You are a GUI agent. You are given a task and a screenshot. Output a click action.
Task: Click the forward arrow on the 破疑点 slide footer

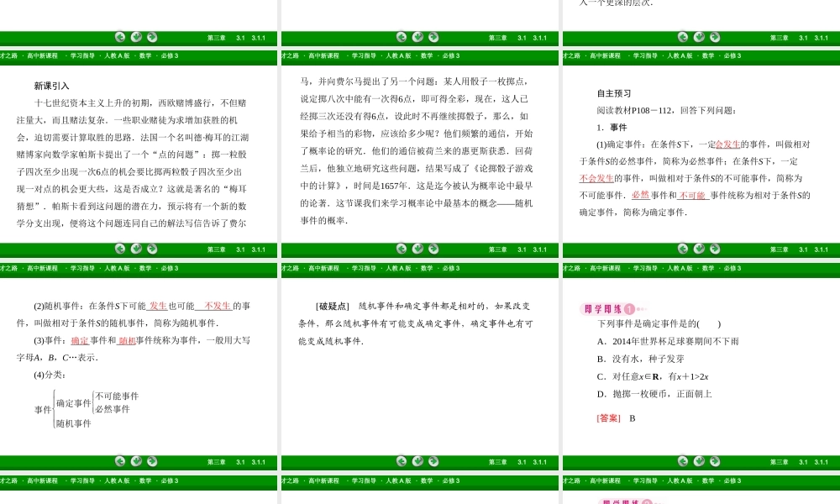pyautogui.click(x=433, y=462)
